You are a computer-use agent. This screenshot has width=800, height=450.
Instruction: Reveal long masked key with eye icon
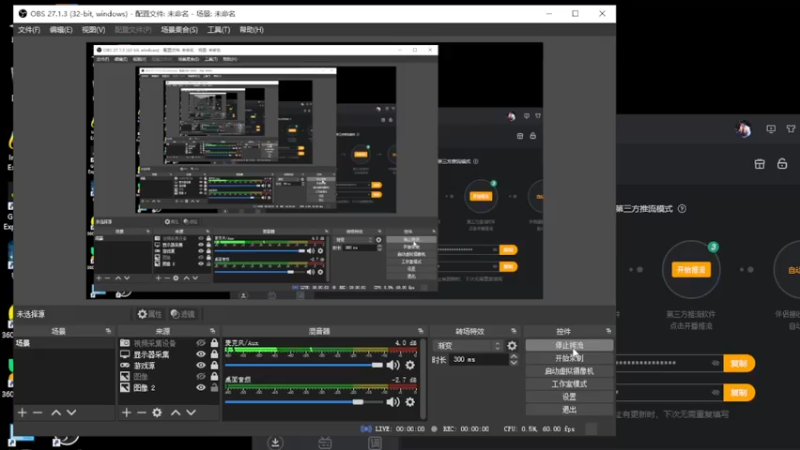click(715, 363)
